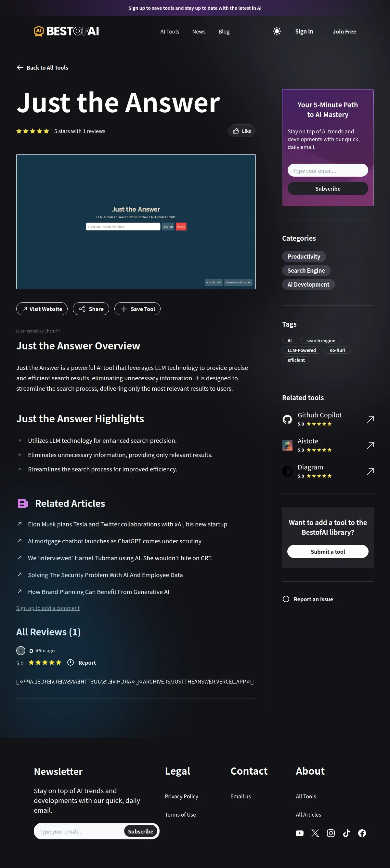Open the Blog menu item
Image resolution: width=390 pixels, height=868 pixels.
tap(224, 31)
